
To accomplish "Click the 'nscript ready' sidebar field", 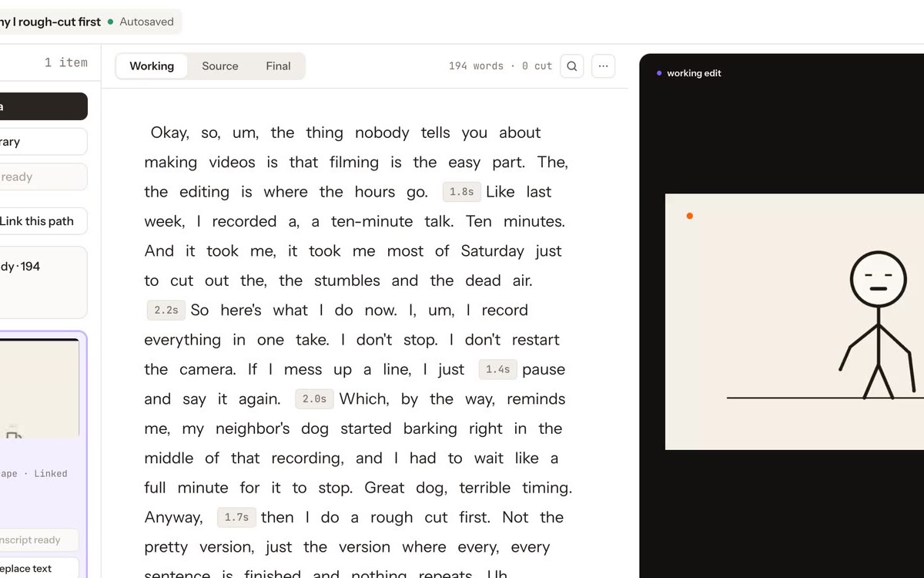I will point(39,540).
